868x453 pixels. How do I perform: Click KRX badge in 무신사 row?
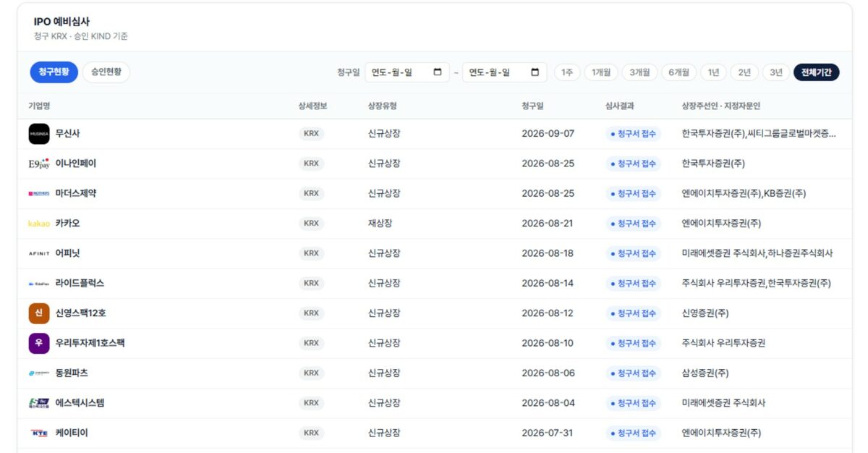311,134
